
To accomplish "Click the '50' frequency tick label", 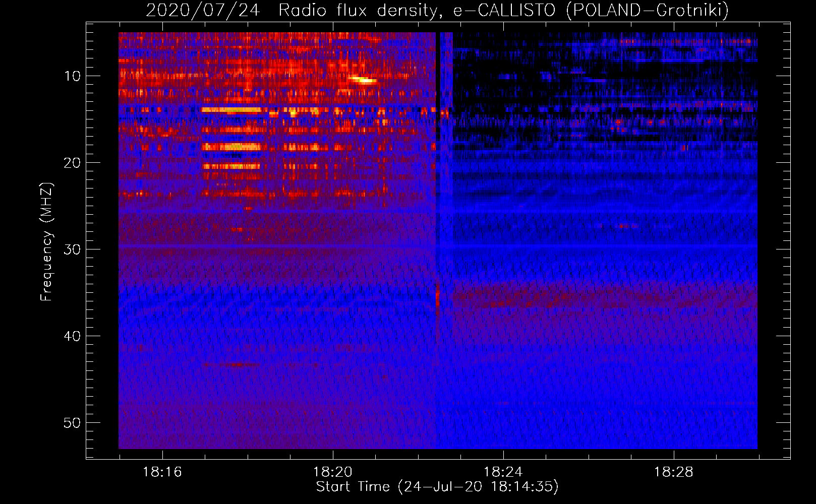I will coord(73,423).
